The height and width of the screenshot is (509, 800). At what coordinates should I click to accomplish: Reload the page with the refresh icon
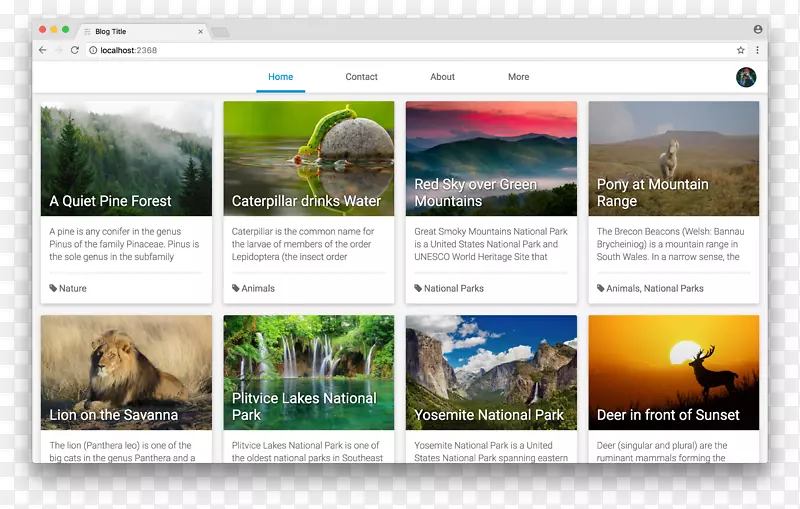(74, 50)
